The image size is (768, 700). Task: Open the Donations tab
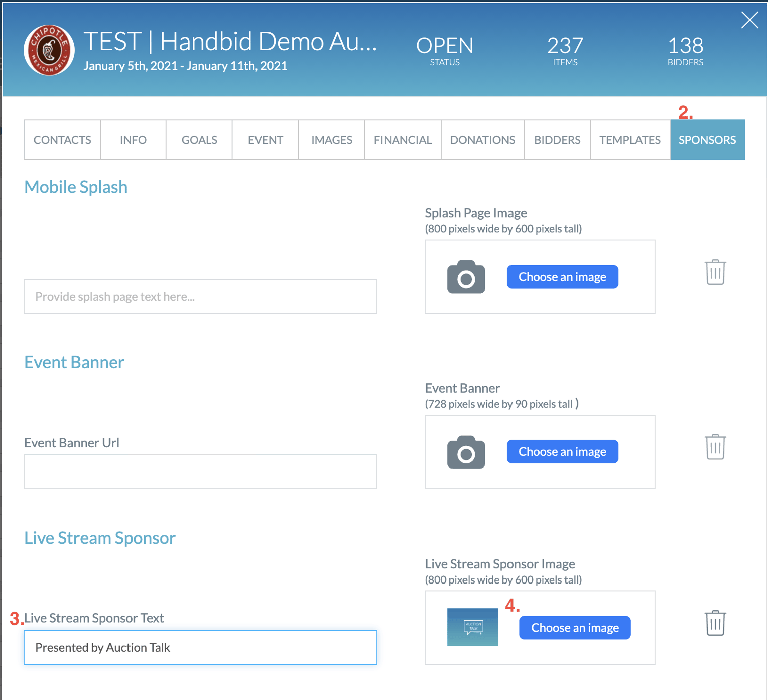[x=482, y=140]
